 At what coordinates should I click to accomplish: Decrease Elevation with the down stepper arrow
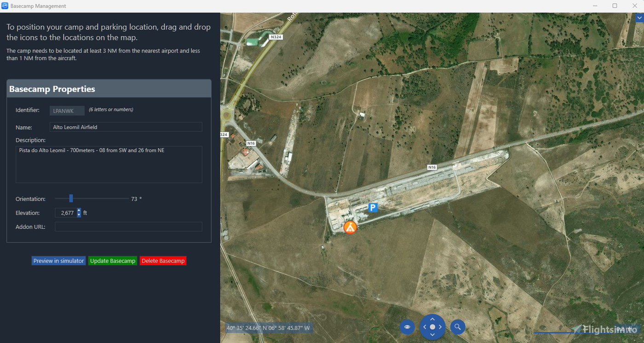(79, 215)
